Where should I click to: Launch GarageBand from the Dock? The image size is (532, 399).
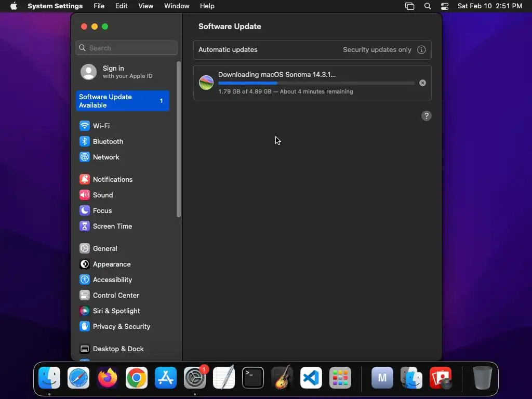282,378
